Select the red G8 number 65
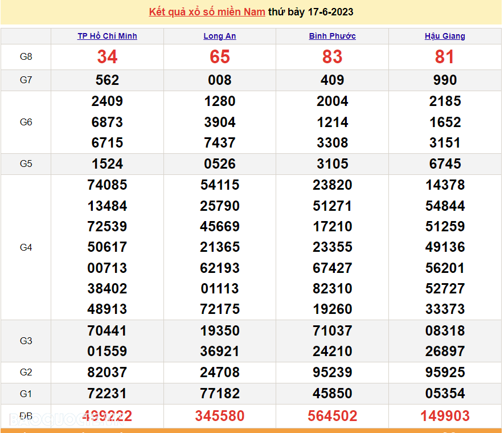This screenshot has width=504, height=433. [x=220, y=57]
